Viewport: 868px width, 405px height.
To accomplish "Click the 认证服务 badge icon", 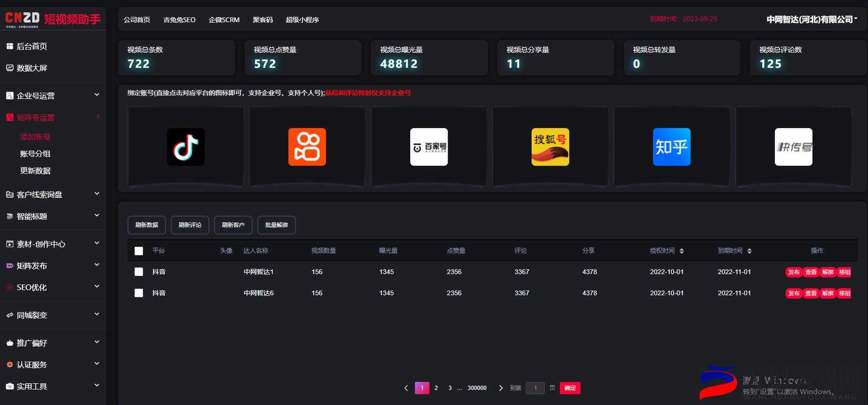I will click(x=10, y=364).
